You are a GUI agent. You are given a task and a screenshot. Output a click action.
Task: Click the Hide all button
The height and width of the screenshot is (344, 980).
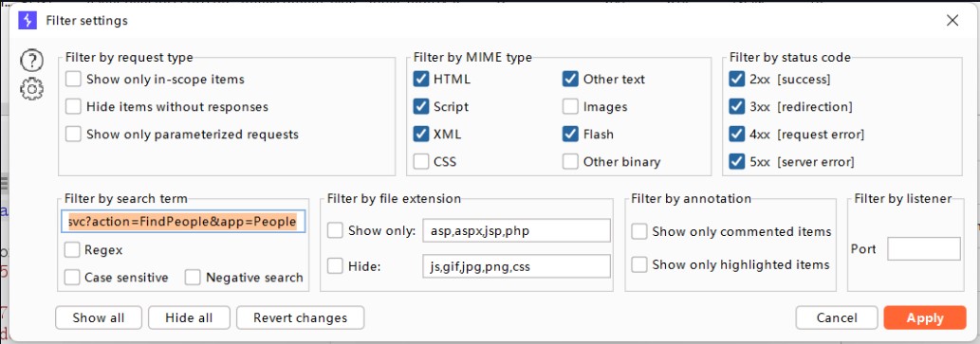pos(189,317)
